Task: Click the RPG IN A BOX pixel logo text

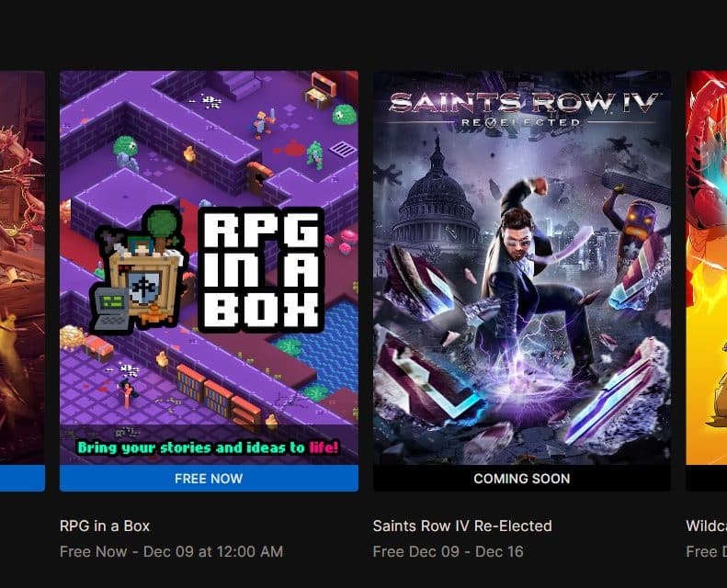Action: tap(261, 270)
